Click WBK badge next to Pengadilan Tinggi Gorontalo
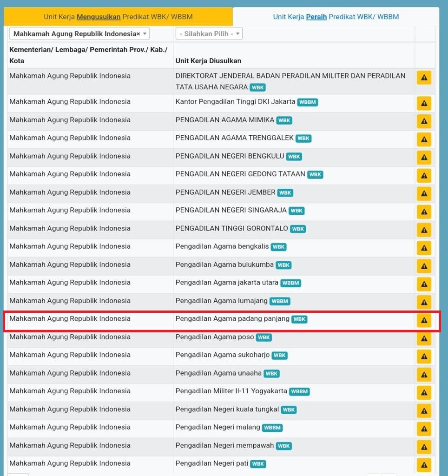Viewport: 448px width, 476px height. tap(298, 229)
